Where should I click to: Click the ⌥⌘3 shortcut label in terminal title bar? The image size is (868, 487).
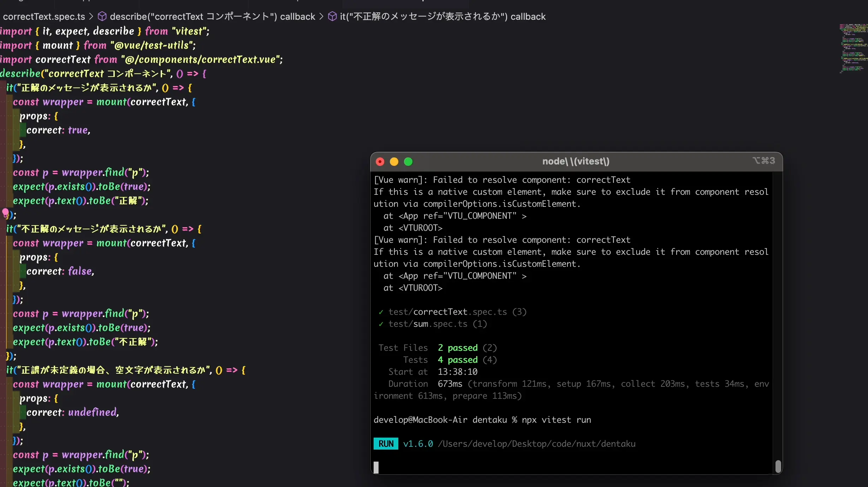click(763, 161)
